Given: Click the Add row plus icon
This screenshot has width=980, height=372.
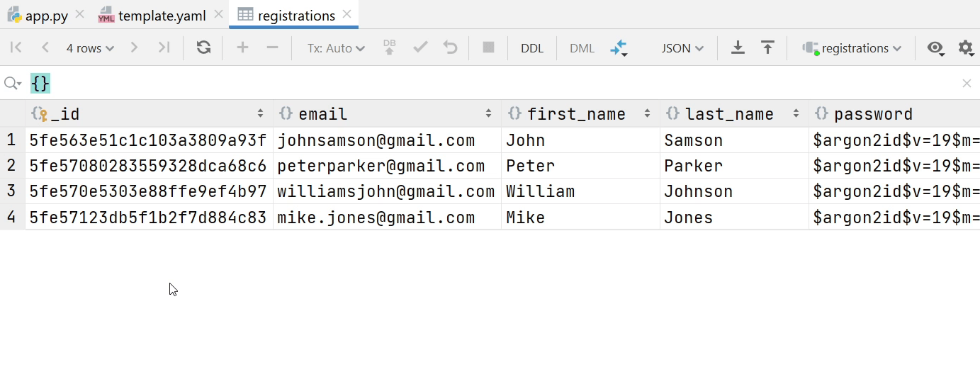Looking at the screenshot, I should coord(242,47).
